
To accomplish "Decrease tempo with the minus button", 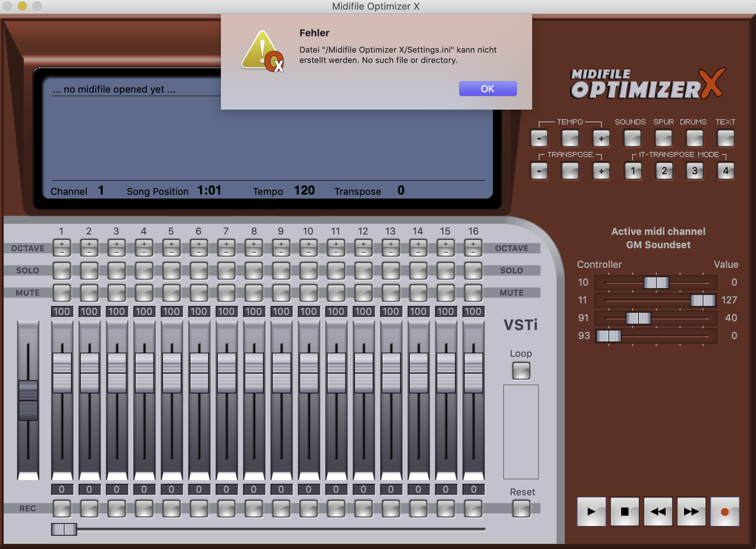I will [x=539, y=139].
